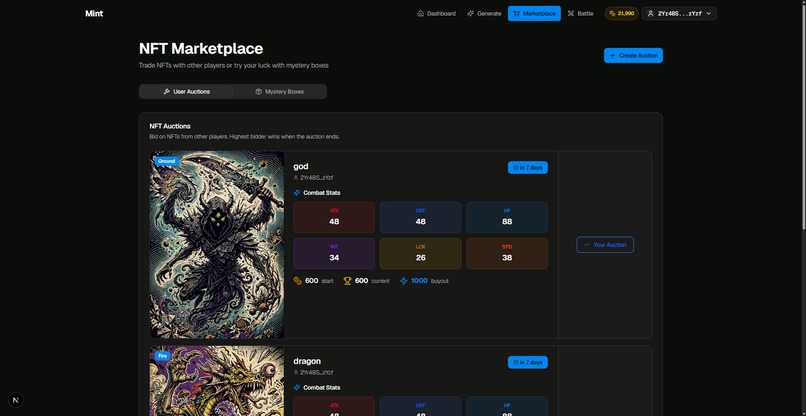Click the Mint logo
The height and width of the screenshot is (416, 806).
click(94, 13)
